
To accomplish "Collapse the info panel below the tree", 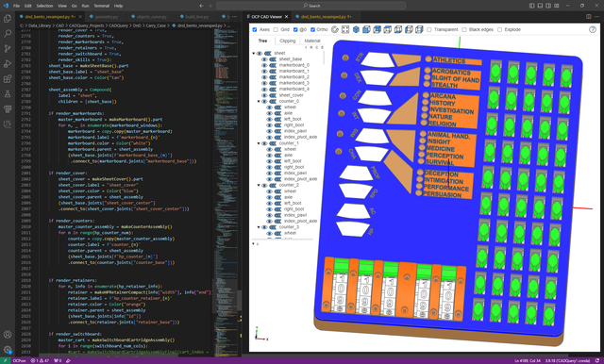I will click(x=254, y=243).
